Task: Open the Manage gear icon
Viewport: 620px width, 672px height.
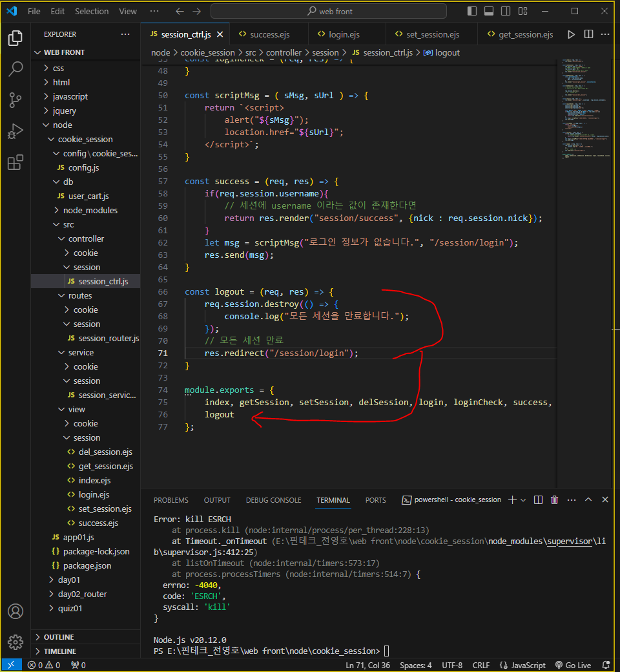Action: [x=15, y=642]
